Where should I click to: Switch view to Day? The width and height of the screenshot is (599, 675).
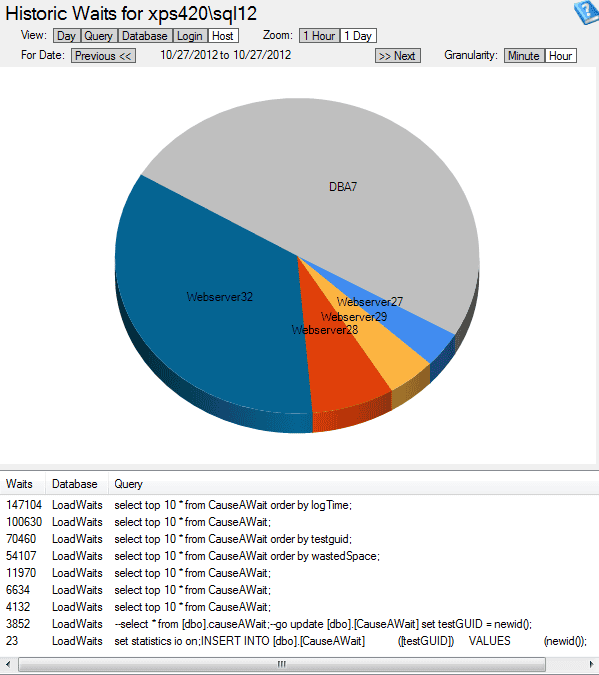(66, 36)
